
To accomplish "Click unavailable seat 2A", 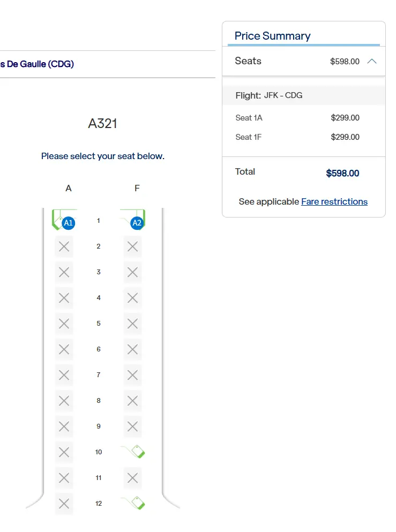I will 64,246.
